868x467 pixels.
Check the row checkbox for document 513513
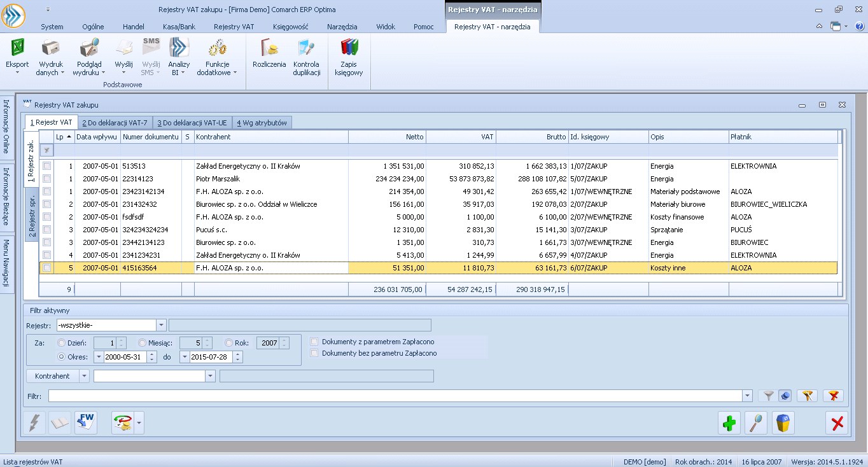(x=46, y=166)
